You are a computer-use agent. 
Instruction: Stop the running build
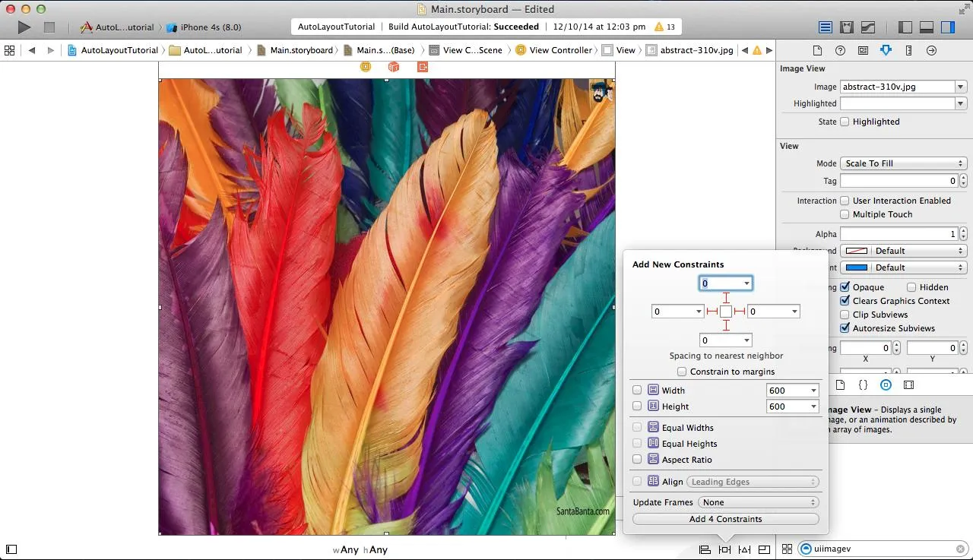coord(49,27)
